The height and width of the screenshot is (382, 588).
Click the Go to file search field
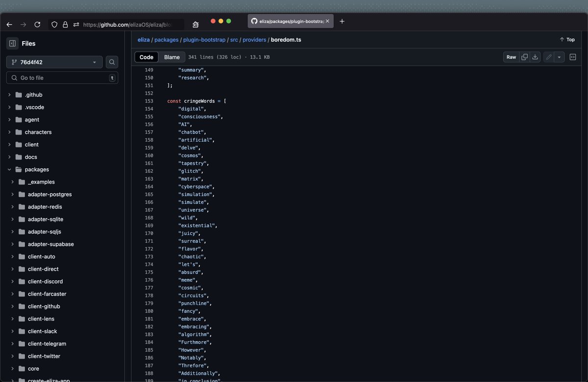pos(62,78)
